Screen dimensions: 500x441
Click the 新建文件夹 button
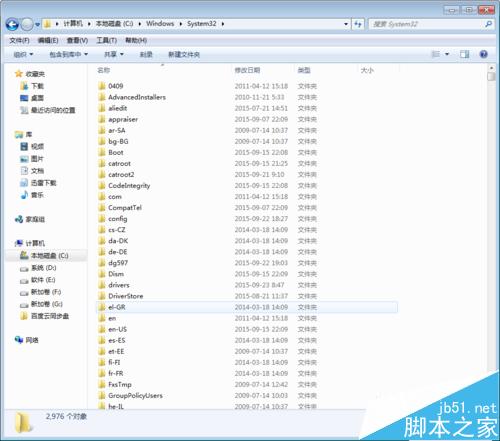pyautogui.click(x=184, y=54)
